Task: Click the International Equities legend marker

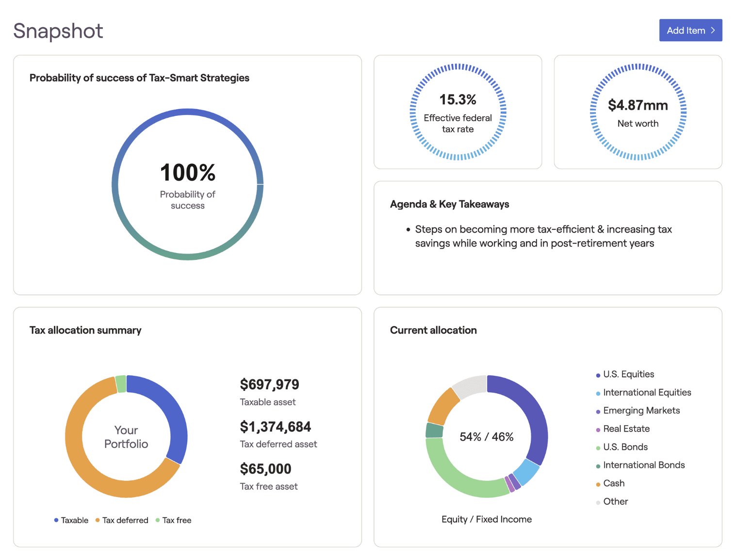Action: [597, 392]
